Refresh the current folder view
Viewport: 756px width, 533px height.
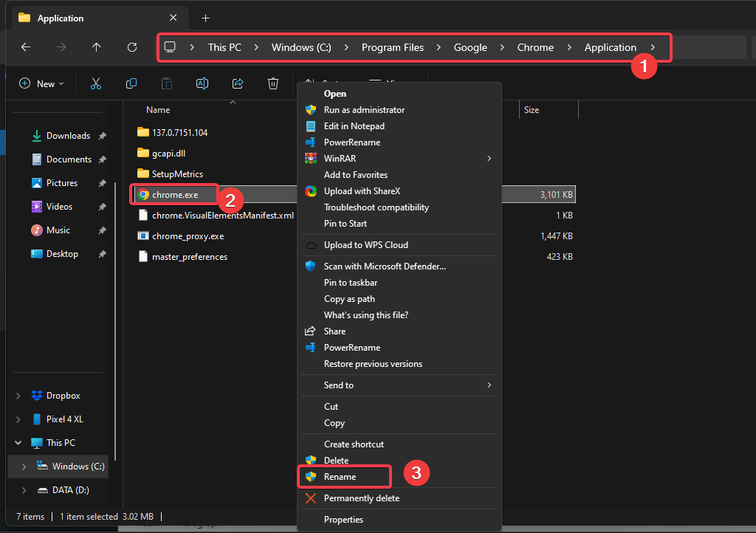132,47
